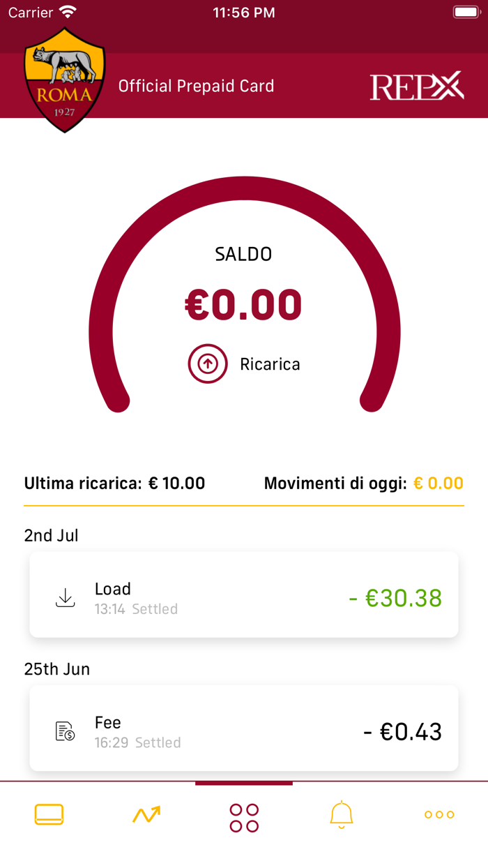Viewport: 488px width, 868px height.
Task: Tap the battery indicator in status bar
Action: (464, 11)
